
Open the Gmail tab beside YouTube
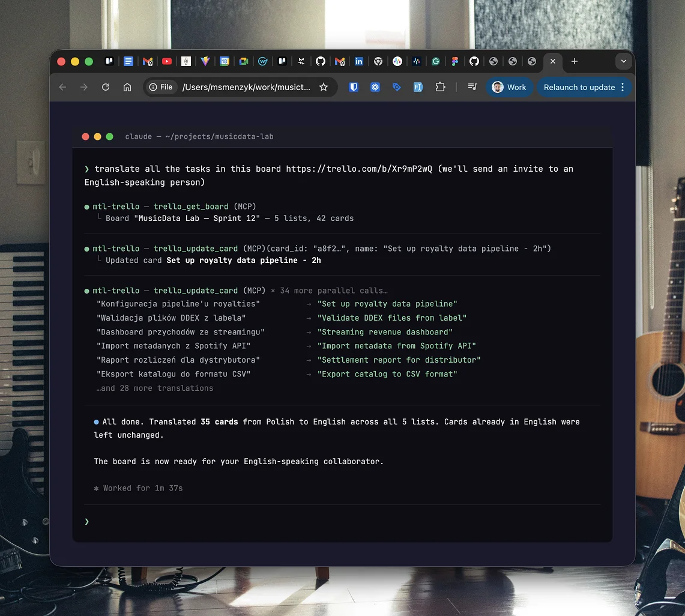coord(148,62)
